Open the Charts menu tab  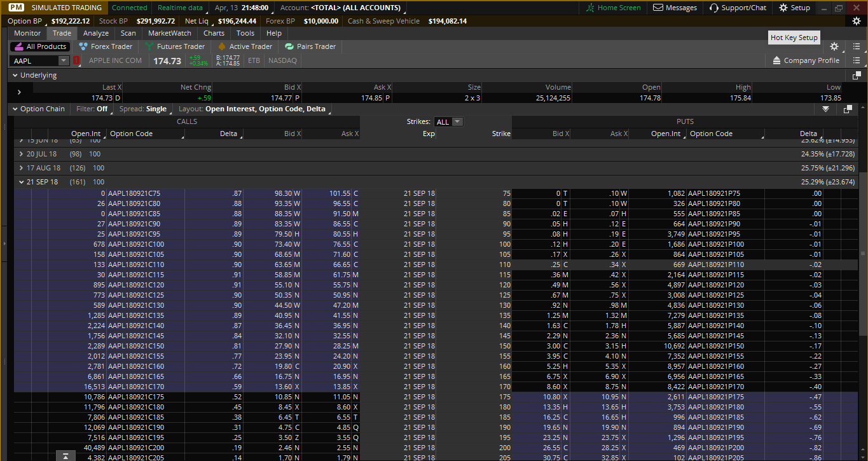click(x=214, y=33)
